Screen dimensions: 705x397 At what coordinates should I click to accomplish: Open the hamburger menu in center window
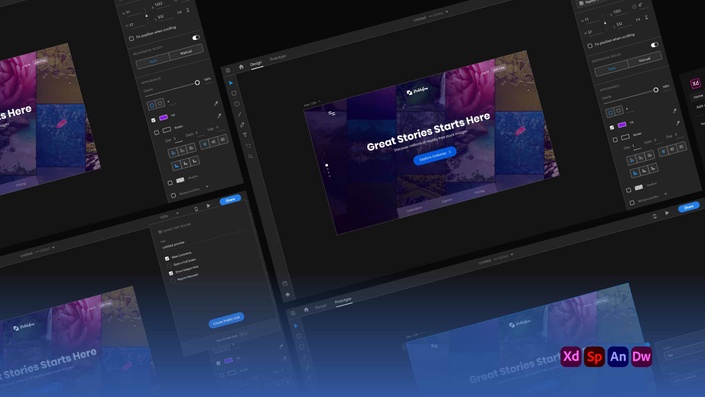[x=228, y=70]
